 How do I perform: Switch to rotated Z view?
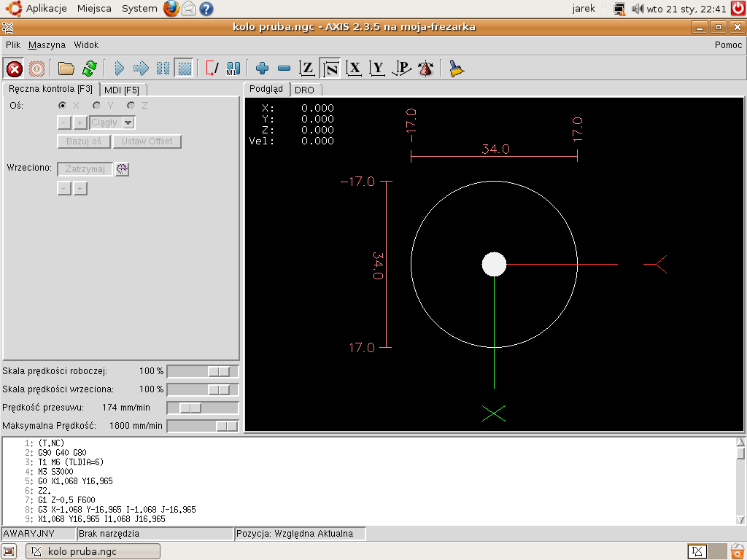point(330,69)
